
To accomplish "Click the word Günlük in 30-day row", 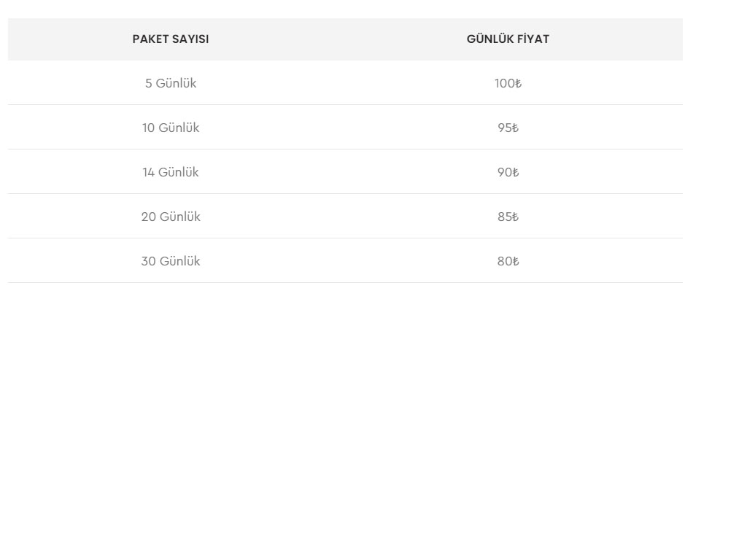I will pyautogui.click(x=179, y=261).
